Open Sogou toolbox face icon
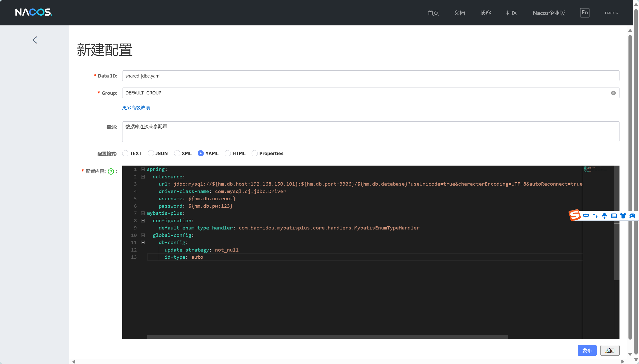 coord(632,216)
